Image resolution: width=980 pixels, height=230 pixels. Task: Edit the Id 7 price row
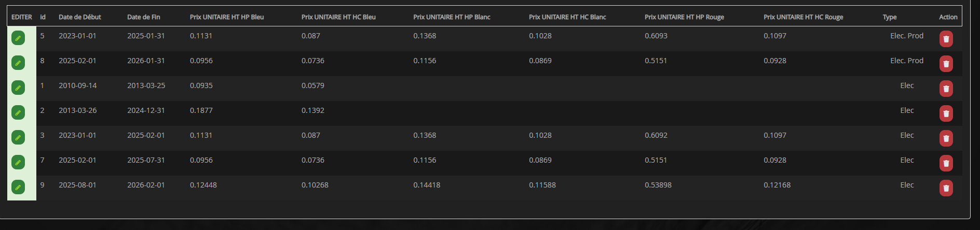tap(18, 162)
